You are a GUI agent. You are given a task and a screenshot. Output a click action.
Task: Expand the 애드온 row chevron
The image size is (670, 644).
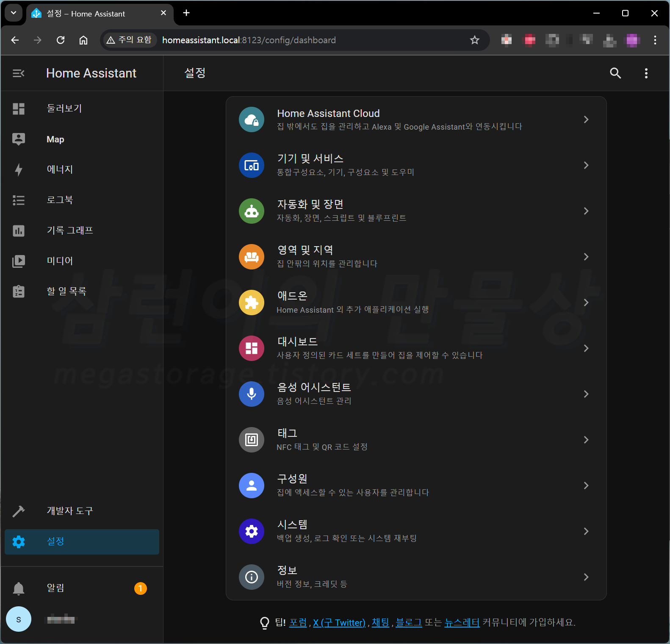pyautogui.click(x=586, y=303)
